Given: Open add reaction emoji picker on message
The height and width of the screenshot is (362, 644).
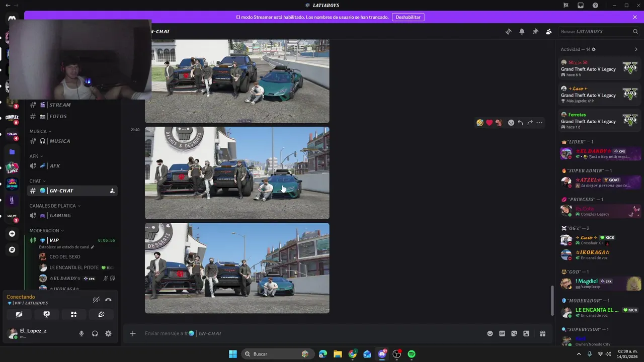Looking at the screenshot, I should (x=511, y=123).
